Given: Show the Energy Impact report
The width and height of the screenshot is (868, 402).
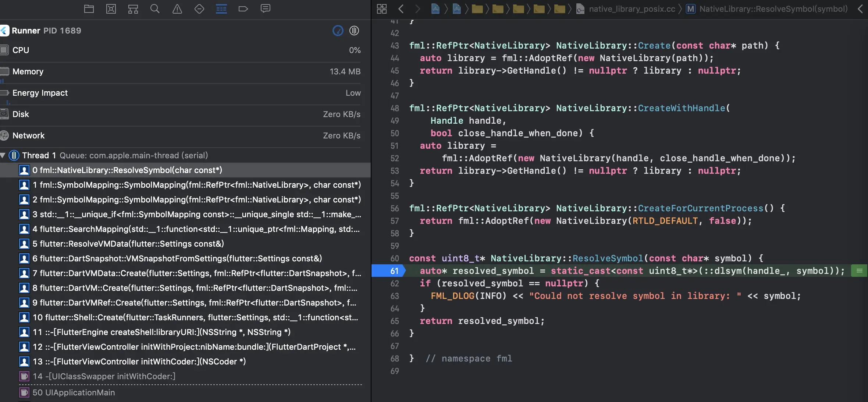Looking at the screenshot, I should [180, 93].
